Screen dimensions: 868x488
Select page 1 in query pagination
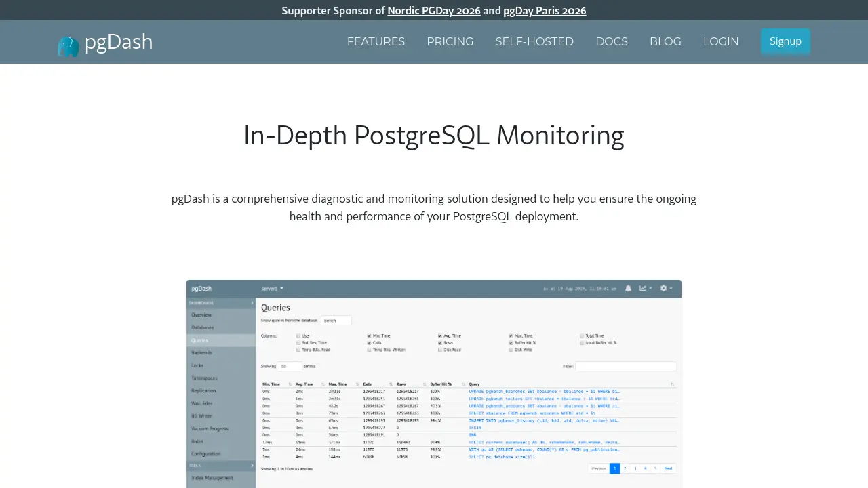click(615, 468)
